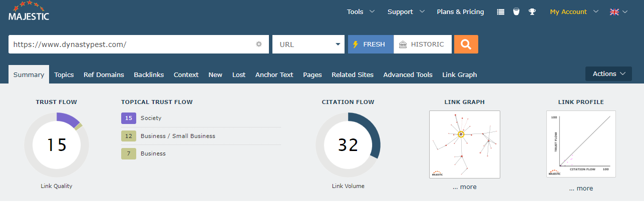Switch to the Historic index
This screenshot has height=204, width=644.
coord(423,44)
